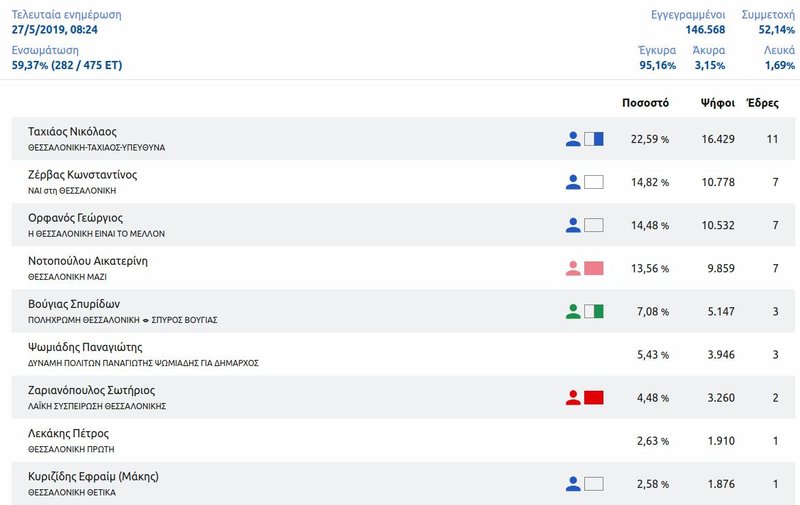Click the red party swatch for Ζαριανόπουλος
The image size is (800, 505).
click(x=594, y=397)
